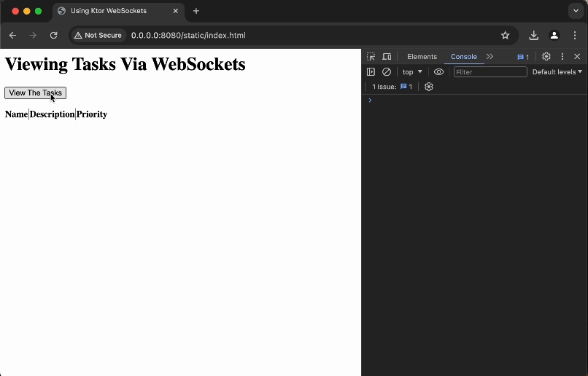Reload the page with the refresh icon

point(53,35)
